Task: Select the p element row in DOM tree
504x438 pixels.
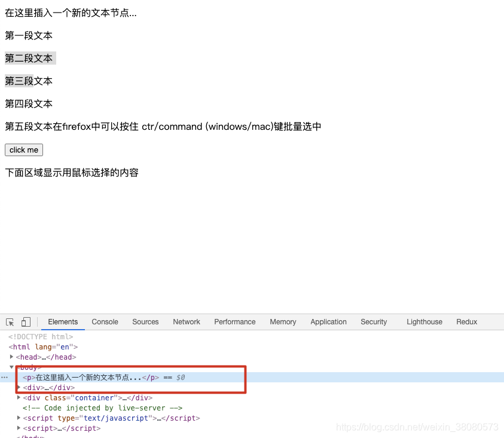Action: (x=252, y=377)
